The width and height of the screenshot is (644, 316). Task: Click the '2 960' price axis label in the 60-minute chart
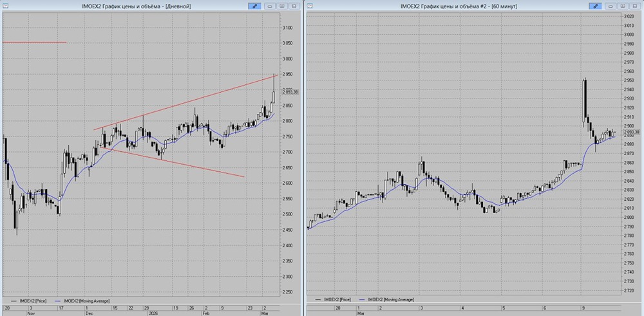point(629,71)
